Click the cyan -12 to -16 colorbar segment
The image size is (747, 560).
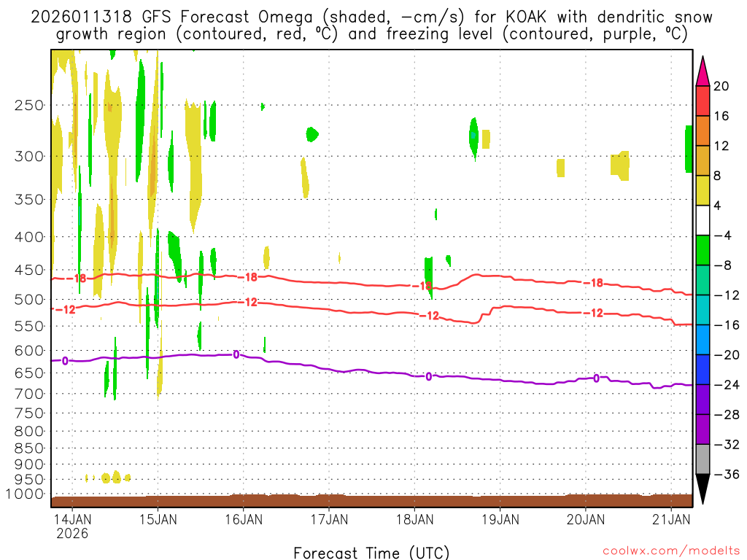[x=703, y=310]
